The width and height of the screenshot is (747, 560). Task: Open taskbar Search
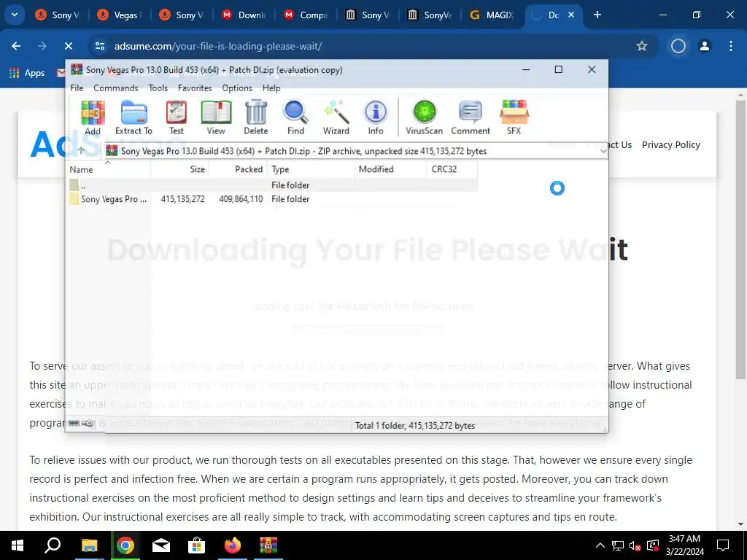point(53,545)
